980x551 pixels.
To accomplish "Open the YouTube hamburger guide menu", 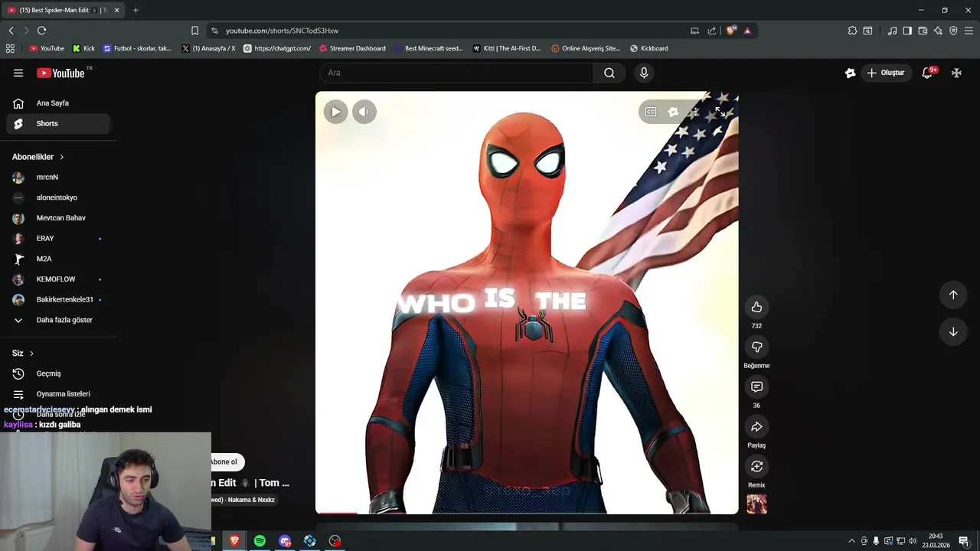I will click(18, 73).
